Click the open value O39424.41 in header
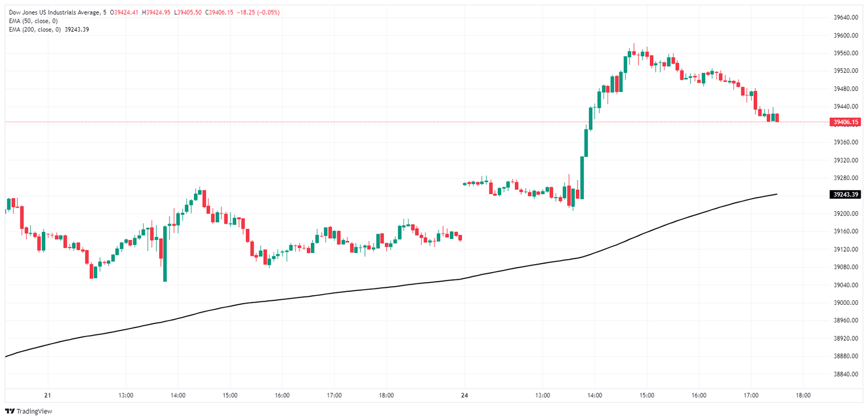868x420 pixels. click(x=128, y=12)
